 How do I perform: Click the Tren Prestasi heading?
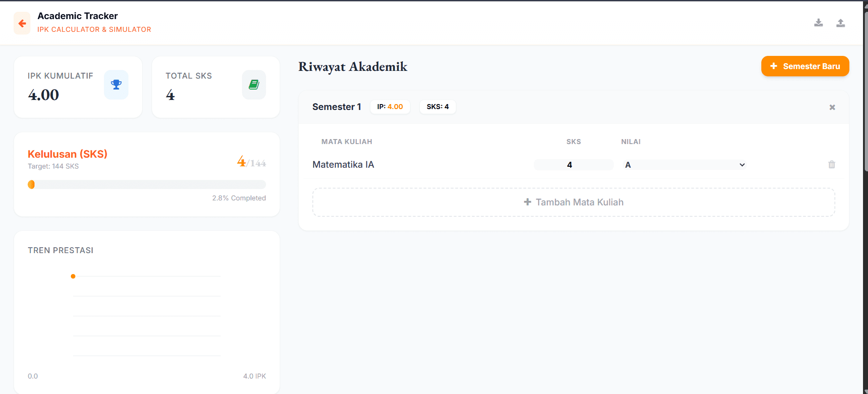pyautogui.click(x=60, y=250)
